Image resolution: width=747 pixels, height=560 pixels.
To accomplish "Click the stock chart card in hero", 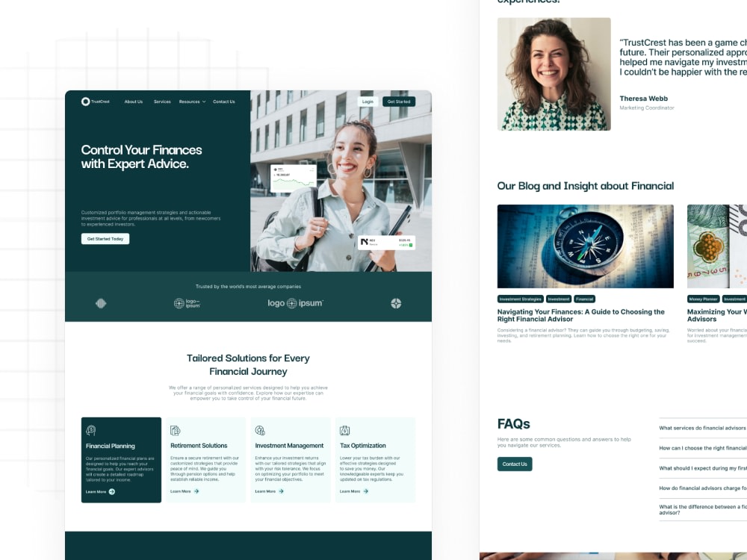I will coord(294,178).
